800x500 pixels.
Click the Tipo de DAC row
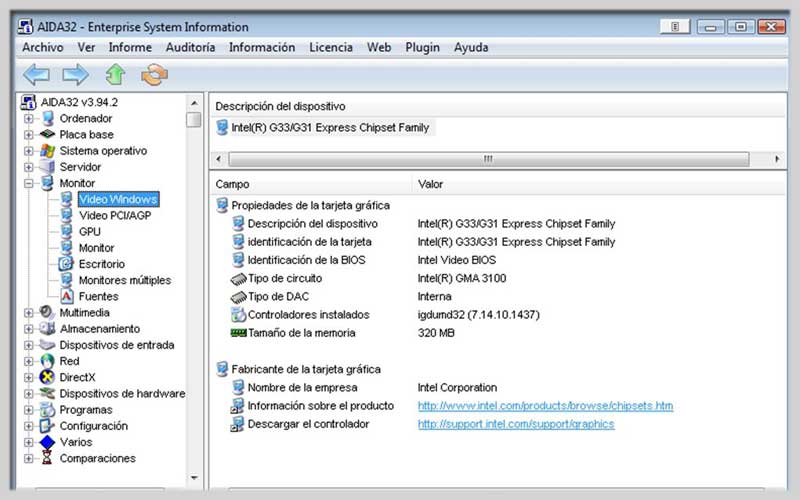278,296
